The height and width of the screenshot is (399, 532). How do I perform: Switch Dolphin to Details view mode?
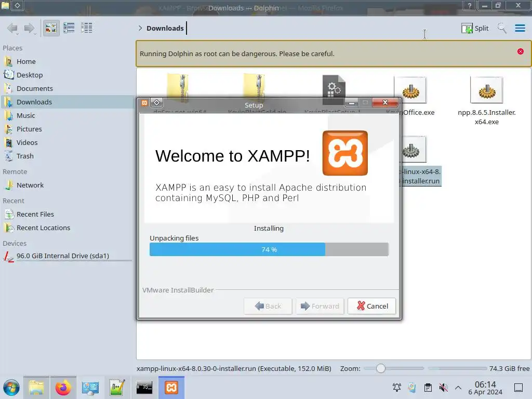click(87, 28)
